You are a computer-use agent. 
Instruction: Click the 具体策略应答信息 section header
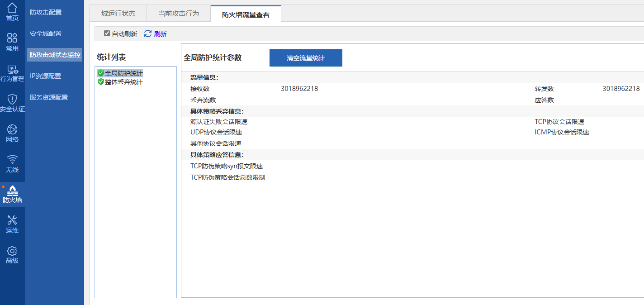(x=217, y=155)
